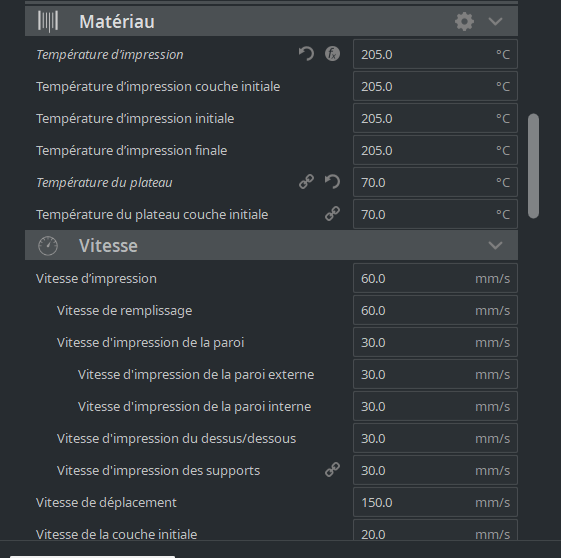Select Température d'impression couche initiale label
The width and height of the screenshot is (561, 558).
point(158,87)
